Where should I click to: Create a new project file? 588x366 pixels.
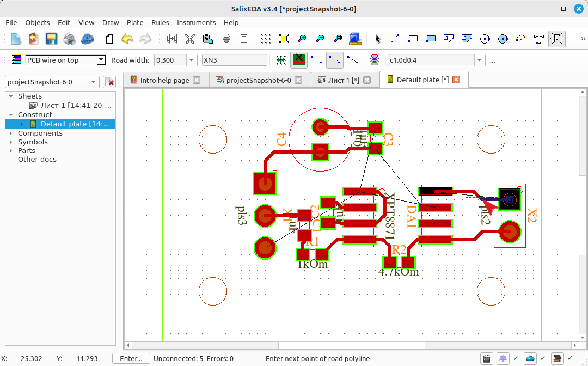coord(15,39)
